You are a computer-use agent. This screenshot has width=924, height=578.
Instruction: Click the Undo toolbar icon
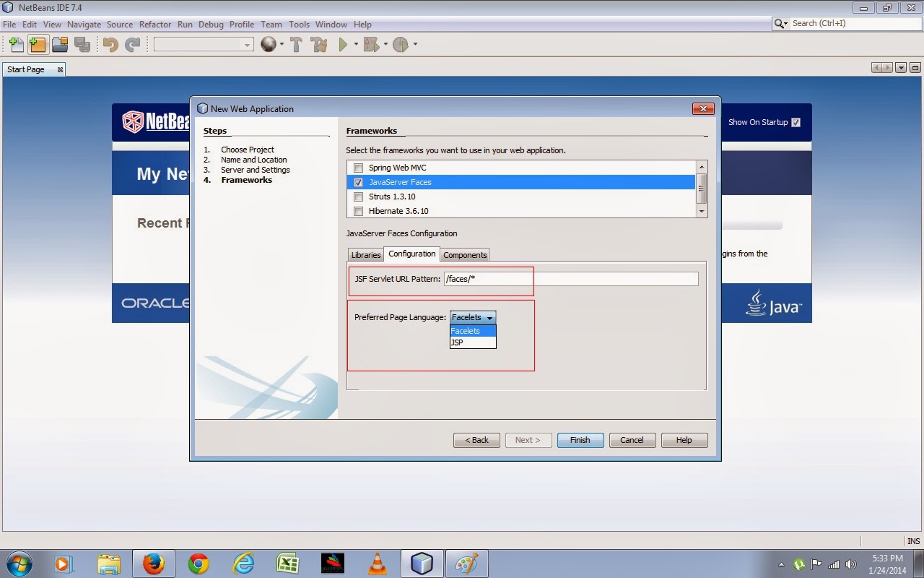click(x=110, y=45)
